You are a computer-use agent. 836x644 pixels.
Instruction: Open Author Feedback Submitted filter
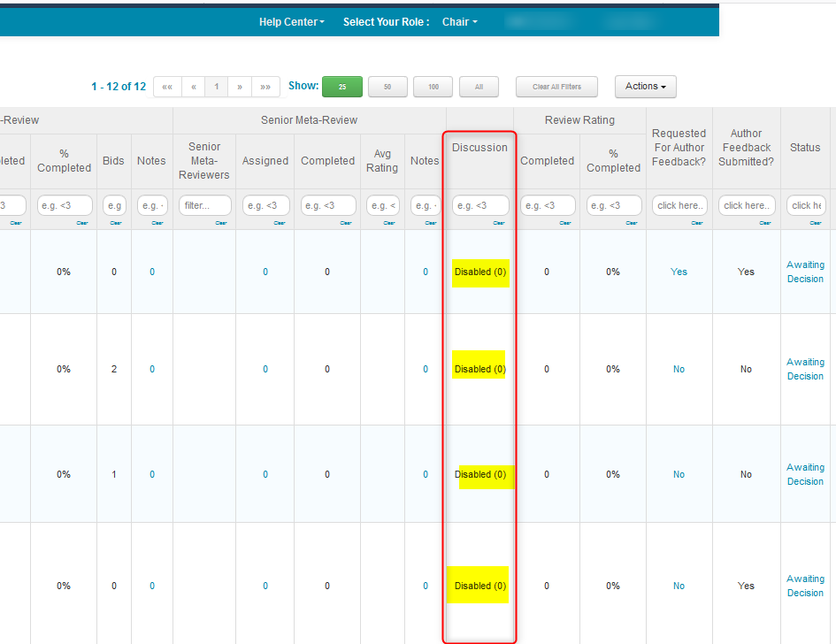tap(746, 205)
